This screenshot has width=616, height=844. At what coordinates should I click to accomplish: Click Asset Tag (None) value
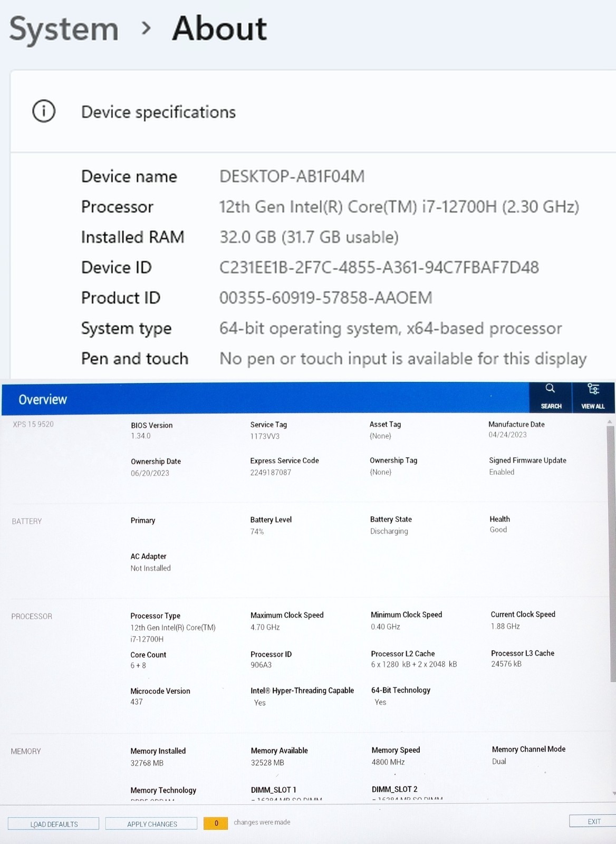coord(380,436)
